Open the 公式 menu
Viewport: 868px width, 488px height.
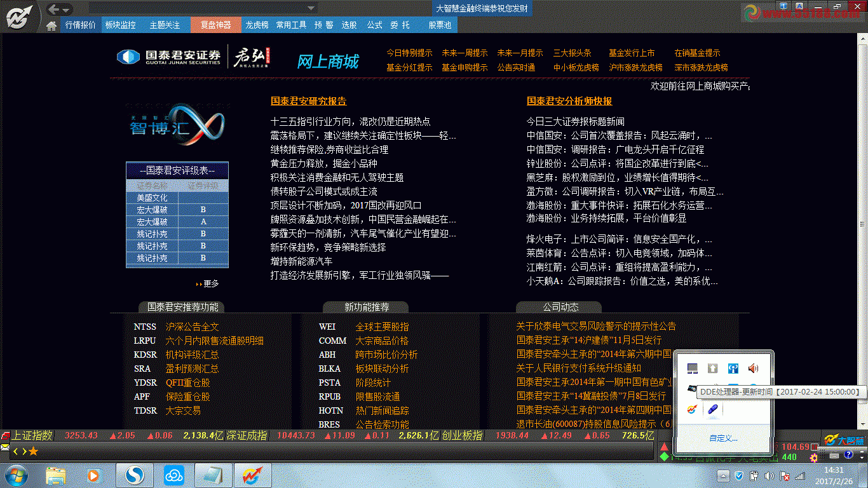[x=374, y=25]
